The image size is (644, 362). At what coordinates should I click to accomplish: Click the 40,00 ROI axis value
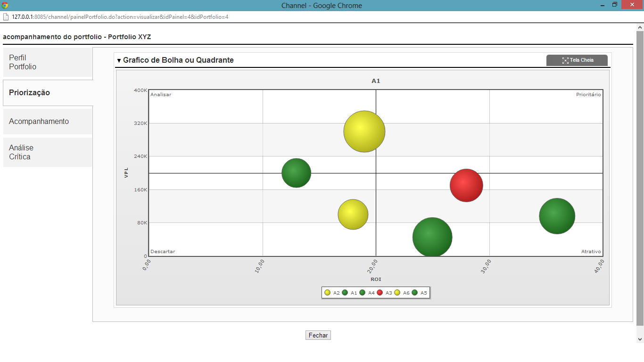[599, 265]
